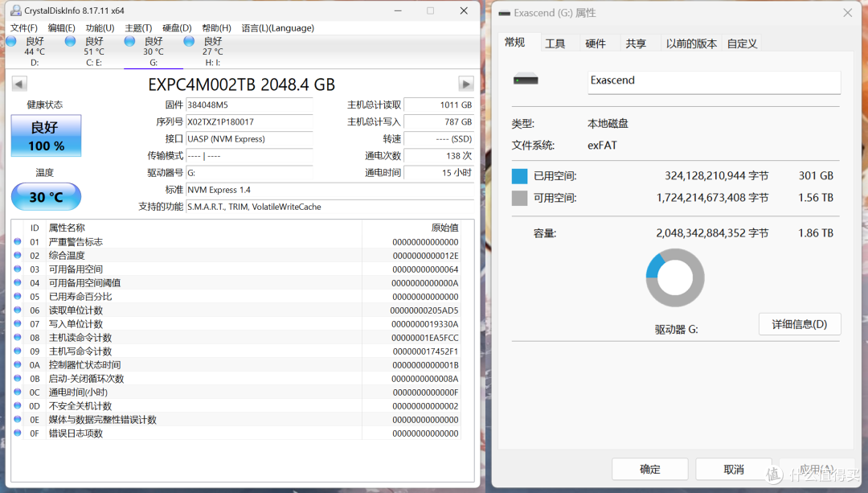The width and height of the screenshot is (868, 493).
Task: Click the 主机总计读取 value 1011 GB
Action: (x=439, y=105)
